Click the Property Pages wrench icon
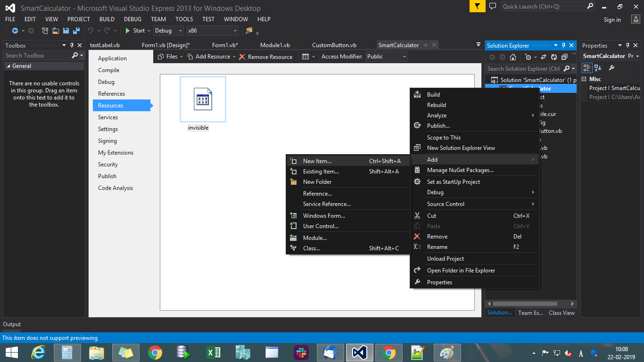The image size is (644, 362). (x=611, y=68)
